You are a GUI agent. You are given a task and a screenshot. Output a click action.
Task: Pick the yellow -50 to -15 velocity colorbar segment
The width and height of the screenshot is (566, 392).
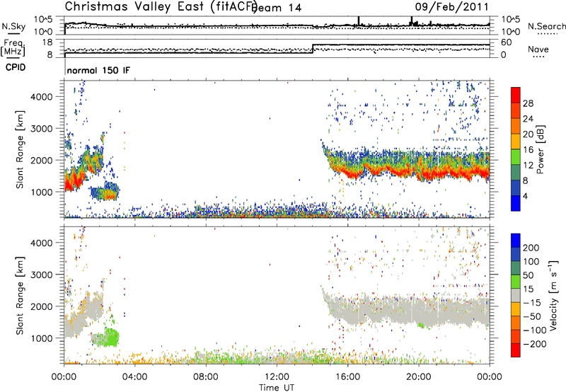click(x=516, y=309)
